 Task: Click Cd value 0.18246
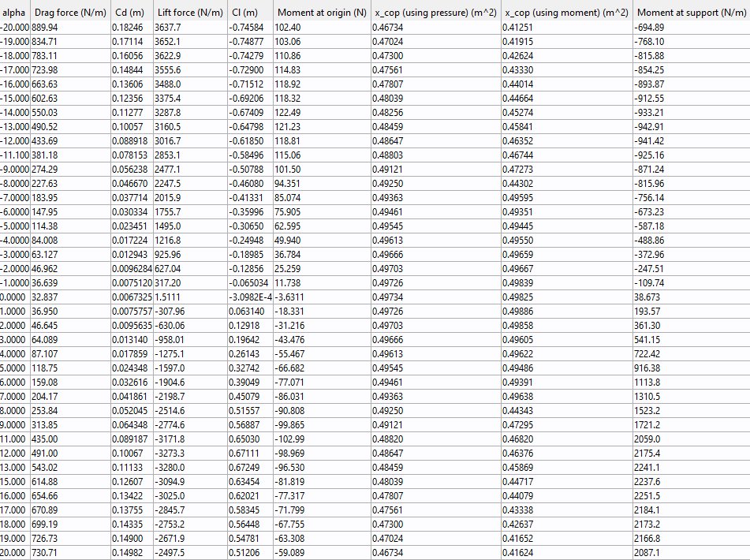[132, 28]
